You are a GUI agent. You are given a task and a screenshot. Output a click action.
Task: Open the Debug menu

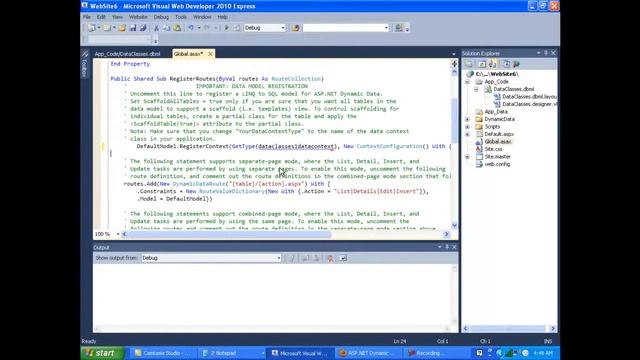[161, 17]
